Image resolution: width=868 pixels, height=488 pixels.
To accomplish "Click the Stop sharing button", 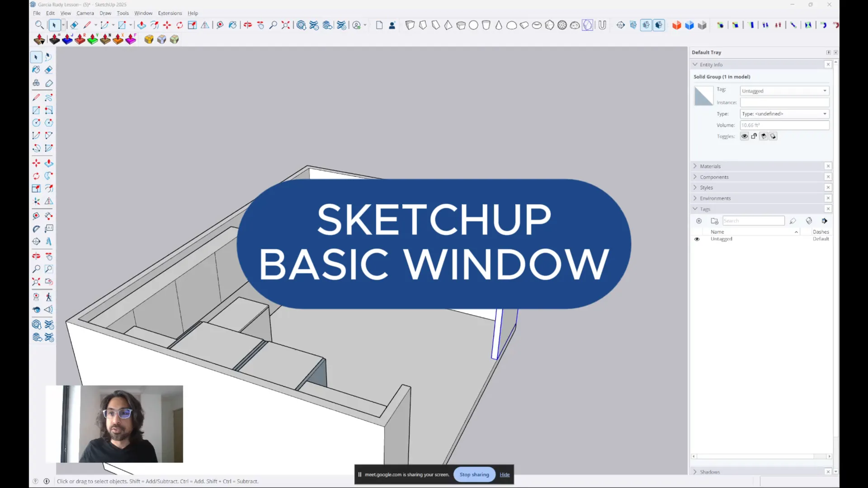I will point(474,474).
